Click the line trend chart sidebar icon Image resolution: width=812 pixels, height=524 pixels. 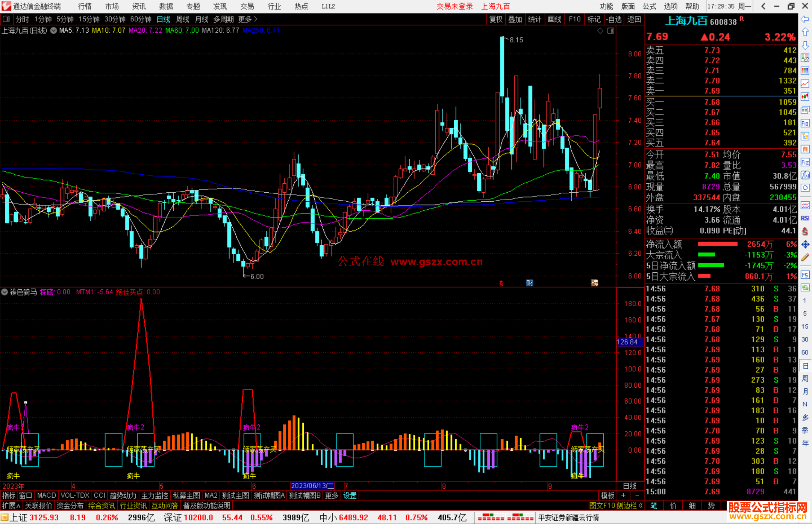point(805,84)
